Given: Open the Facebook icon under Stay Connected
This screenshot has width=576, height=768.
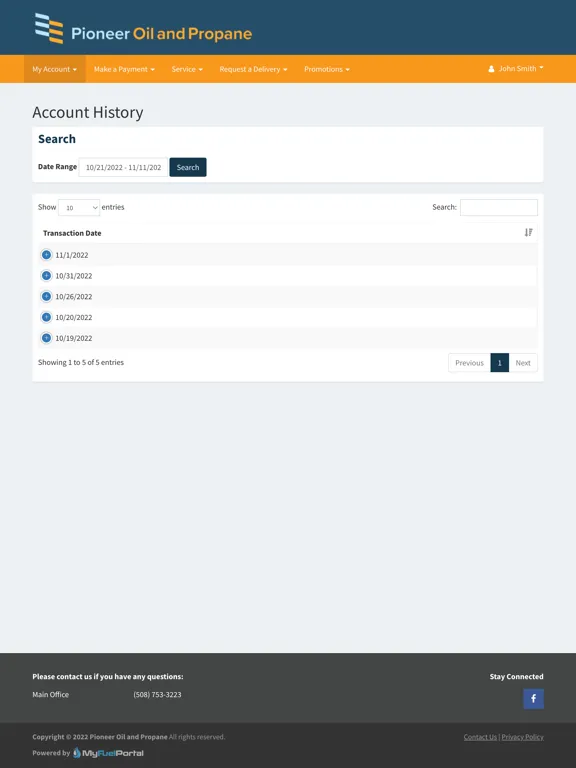Looking at the screenshot, I should click(x=533, y=698).
